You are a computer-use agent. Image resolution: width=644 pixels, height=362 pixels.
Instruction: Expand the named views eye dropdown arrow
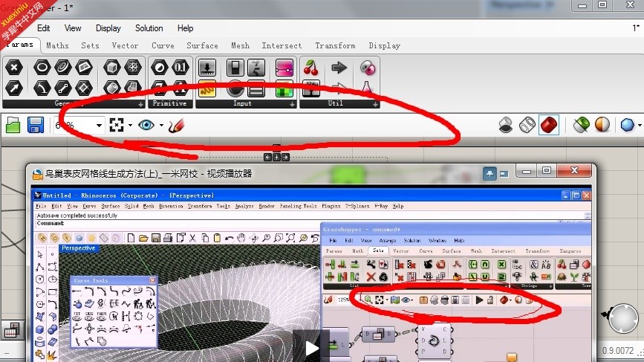[x=161, y=125]
